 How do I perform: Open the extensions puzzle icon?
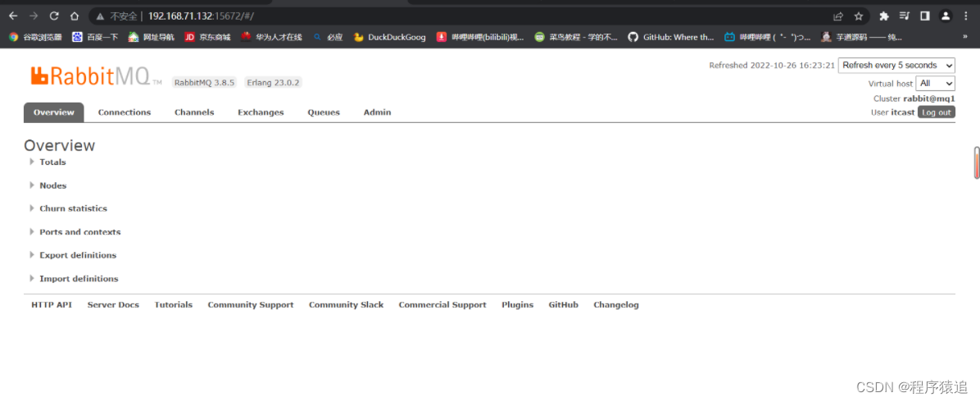click(884, 16)
